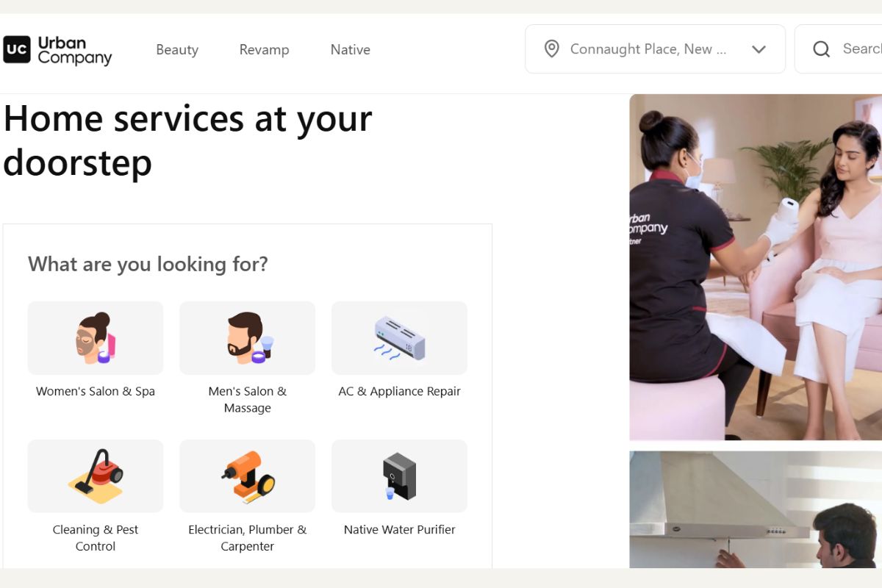Go to Beauty menu item
Screen dimensions: 882x588
pos(177,50)
